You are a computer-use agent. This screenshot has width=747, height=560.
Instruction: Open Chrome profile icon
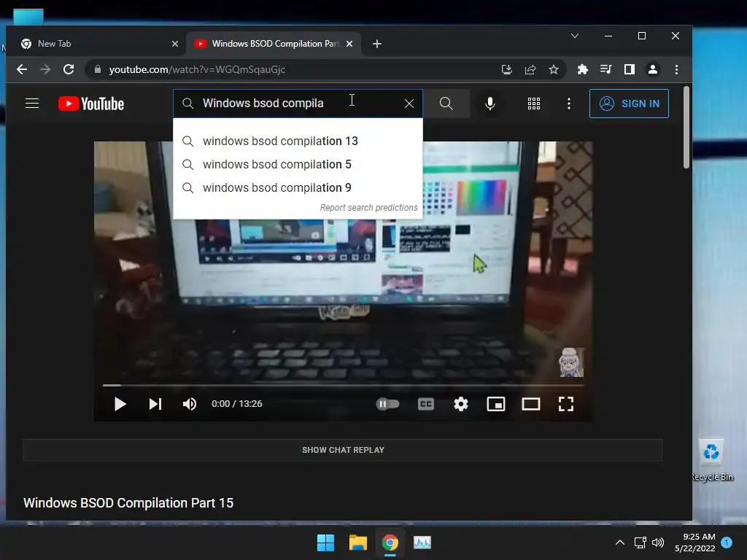point(653,69)
